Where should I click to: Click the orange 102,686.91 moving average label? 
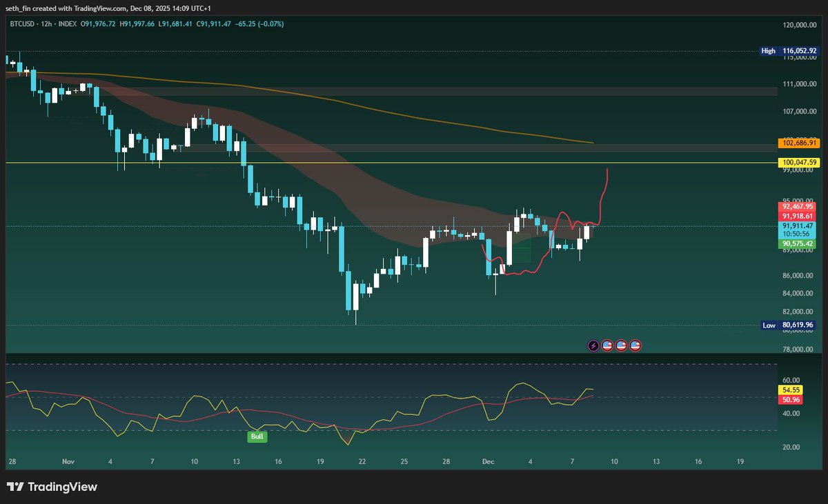click(798, 143)
